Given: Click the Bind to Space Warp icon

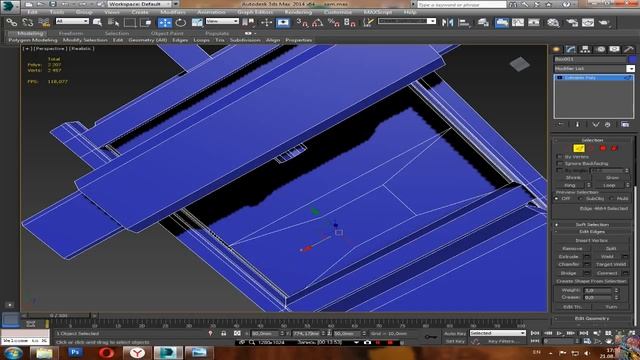Looking at the screenshot, I should pos(44,22).
